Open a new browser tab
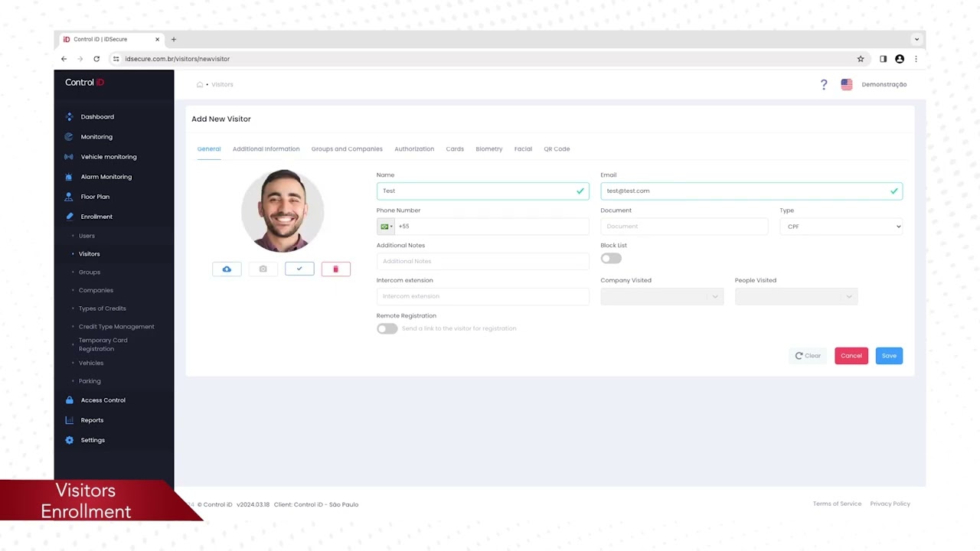The height and width of the screenshot is (551, 980). pos(174,39)
